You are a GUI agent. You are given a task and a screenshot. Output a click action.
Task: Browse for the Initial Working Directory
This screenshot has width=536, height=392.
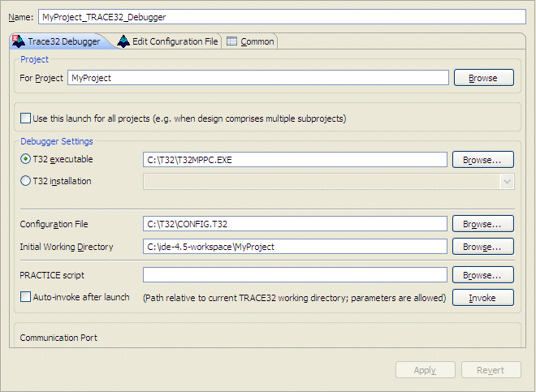pos(483,246)
